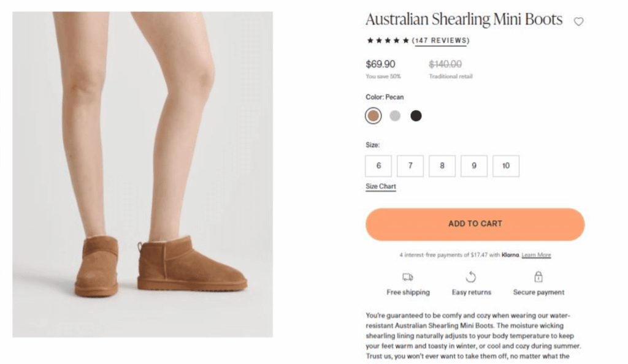Add boots to wishlist with heart icon
The height and width of the screenshot is (364, 628).
coord(578,21)
